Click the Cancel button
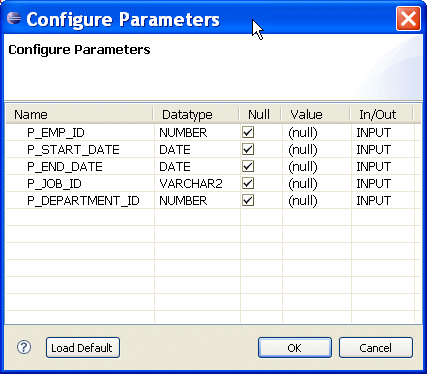Image resolution: width=427 pixels, height=374 pixels. click(376, 348)
